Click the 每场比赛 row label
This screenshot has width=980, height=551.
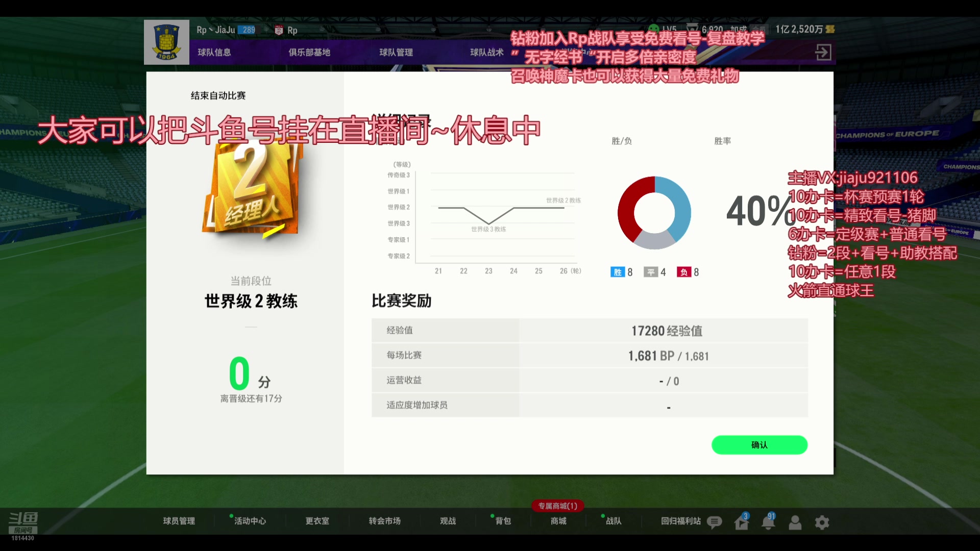(x=404, y=355)
